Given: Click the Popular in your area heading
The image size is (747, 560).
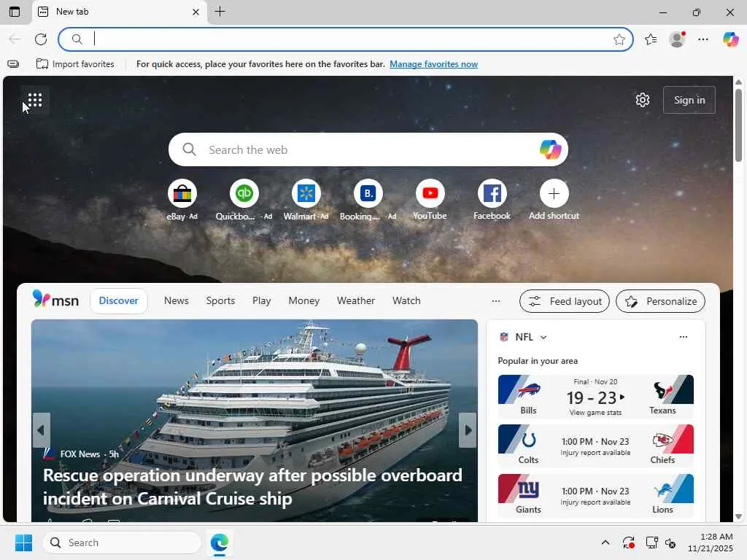Looking at the screenshot, I should coord(538,361).
